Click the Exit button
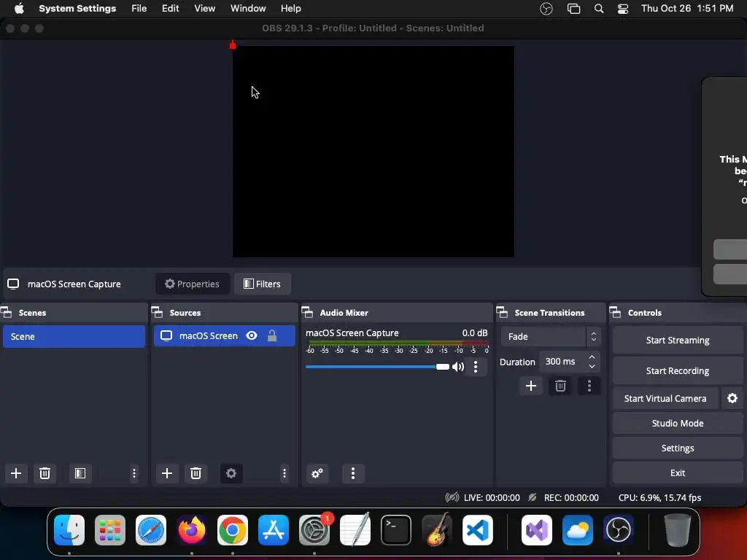The image size is (747, 560). point(678,472)
